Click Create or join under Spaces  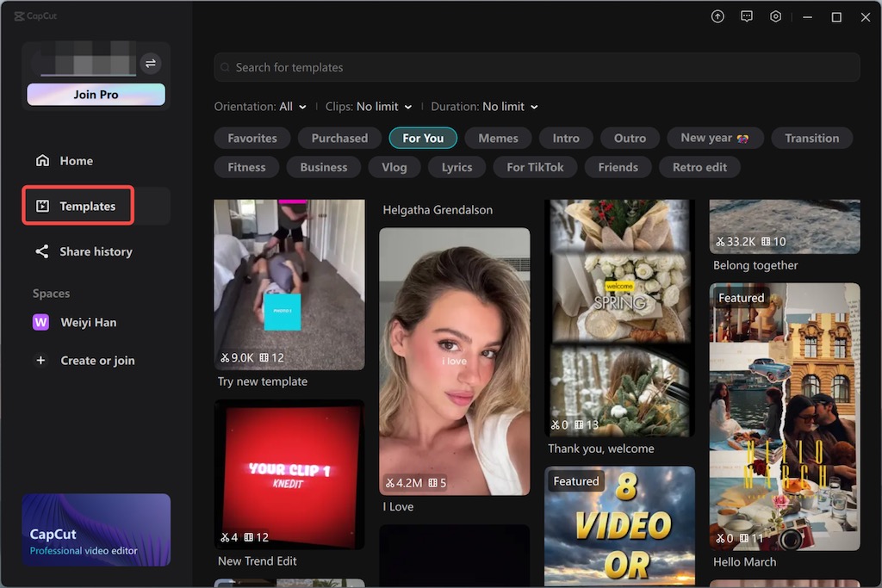tap(95, 360)
